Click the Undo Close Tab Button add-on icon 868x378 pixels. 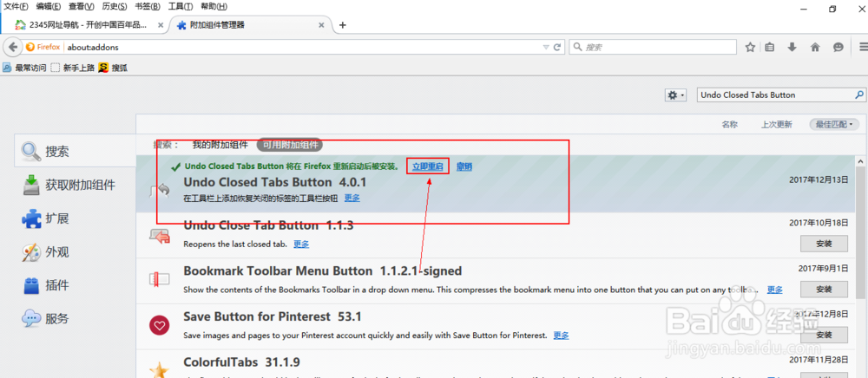tap(160, 236)
